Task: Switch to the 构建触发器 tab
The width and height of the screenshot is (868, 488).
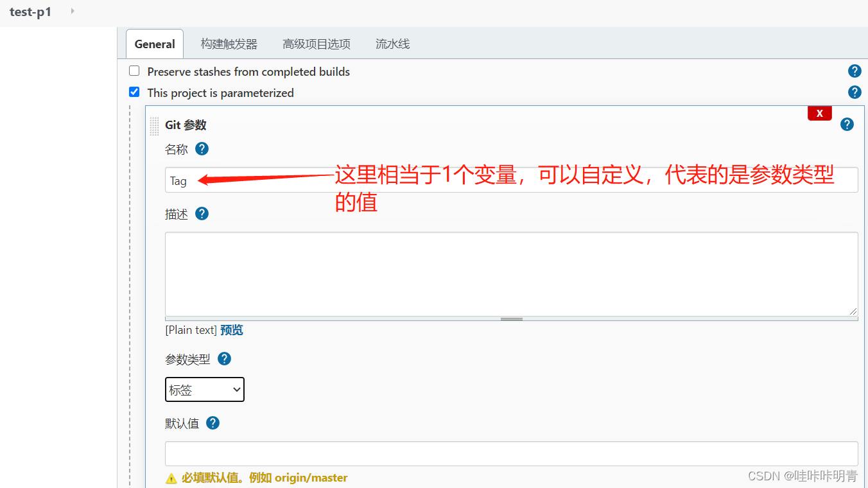Action: pos(229,44)
